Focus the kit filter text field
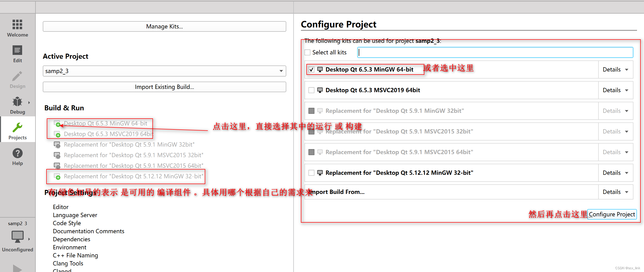This screenshot has height=272, width=644. [495, 52]
